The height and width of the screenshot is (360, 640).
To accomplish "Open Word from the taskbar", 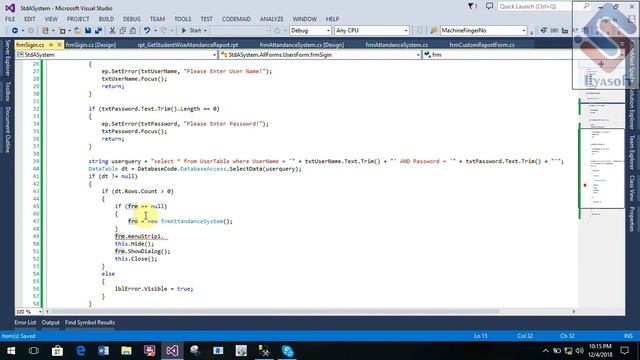I will (x=103, y=351).
